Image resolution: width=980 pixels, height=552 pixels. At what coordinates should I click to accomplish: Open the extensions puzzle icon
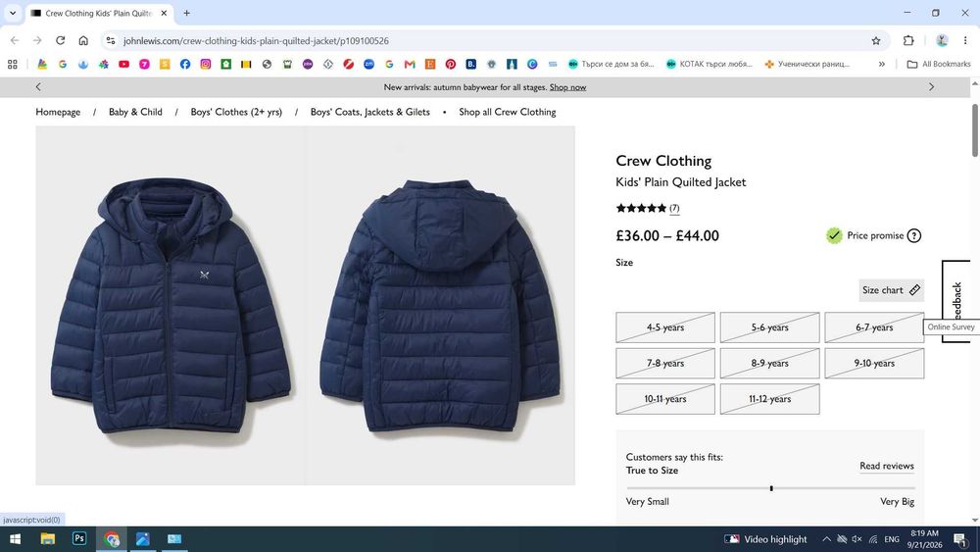click(x=908, y=40)
